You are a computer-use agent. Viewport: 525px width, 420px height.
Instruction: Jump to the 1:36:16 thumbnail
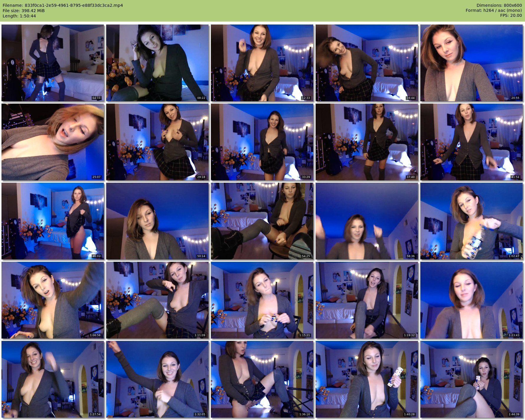[262, 379]
